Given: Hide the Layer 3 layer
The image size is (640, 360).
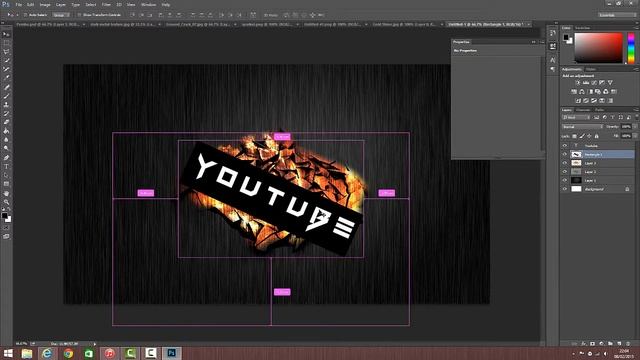Looking at the screenshot, I should (x=565, y=163).
